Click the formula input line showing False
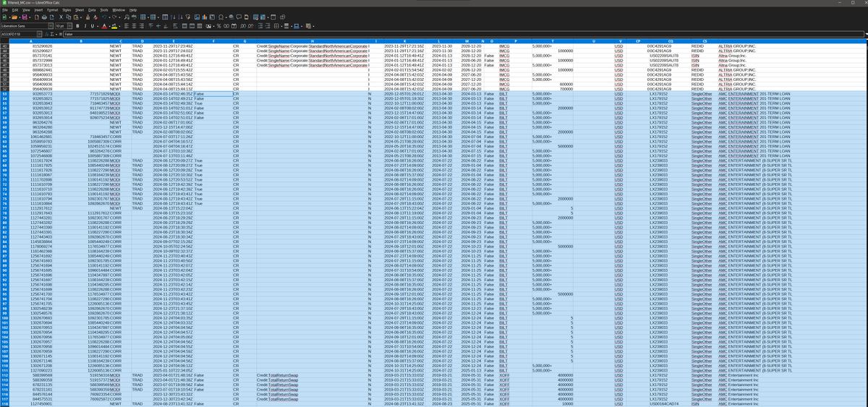 pos(463,34)
